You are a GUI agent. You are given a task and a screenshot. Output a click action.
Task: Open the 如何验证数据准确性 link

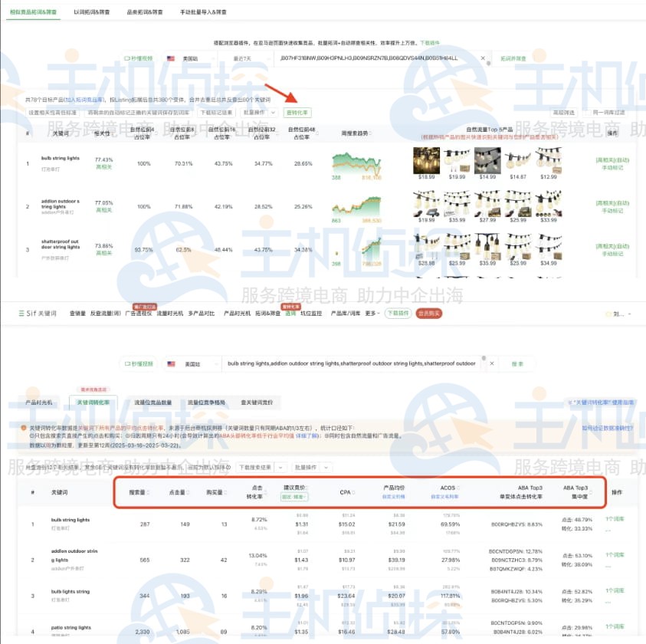[607, 428]
